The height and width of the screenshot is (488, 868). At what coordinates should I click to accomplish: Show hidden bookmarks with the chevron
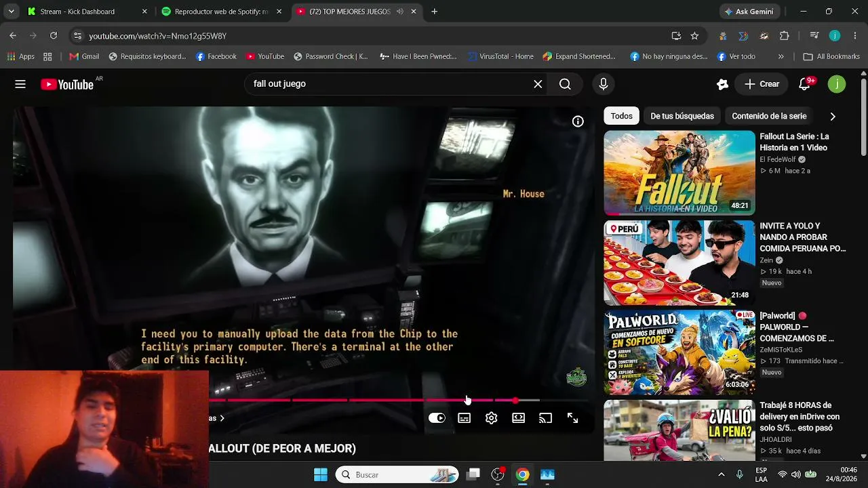point(781,56)
